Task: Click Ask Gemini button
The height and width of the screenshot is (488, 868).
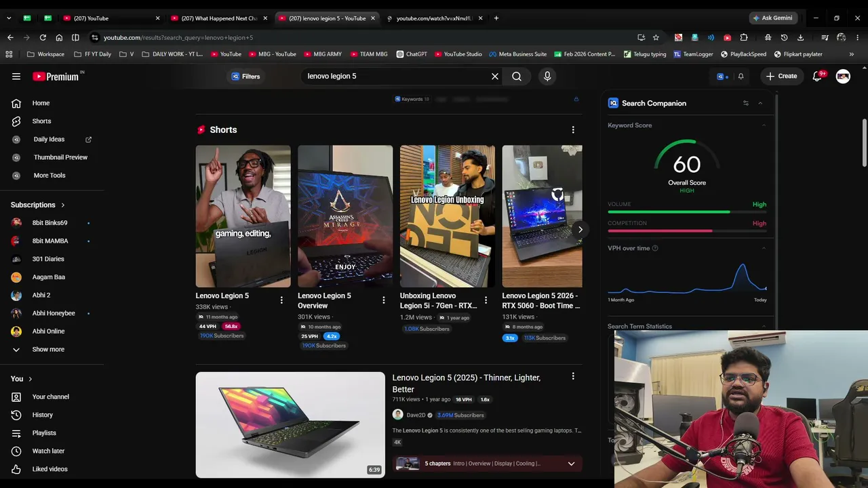Action: click(772, 18)
